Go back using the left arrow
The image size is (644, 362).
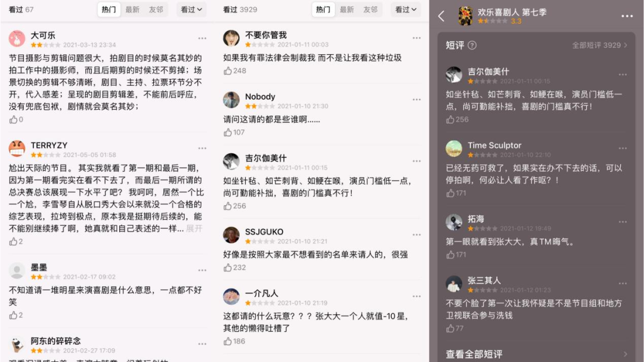coord(441,16)
